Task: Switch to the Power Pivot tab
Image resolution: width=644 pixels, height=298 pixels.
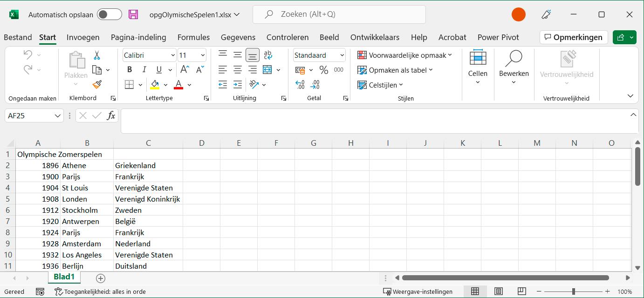Action: coord(498,37)
